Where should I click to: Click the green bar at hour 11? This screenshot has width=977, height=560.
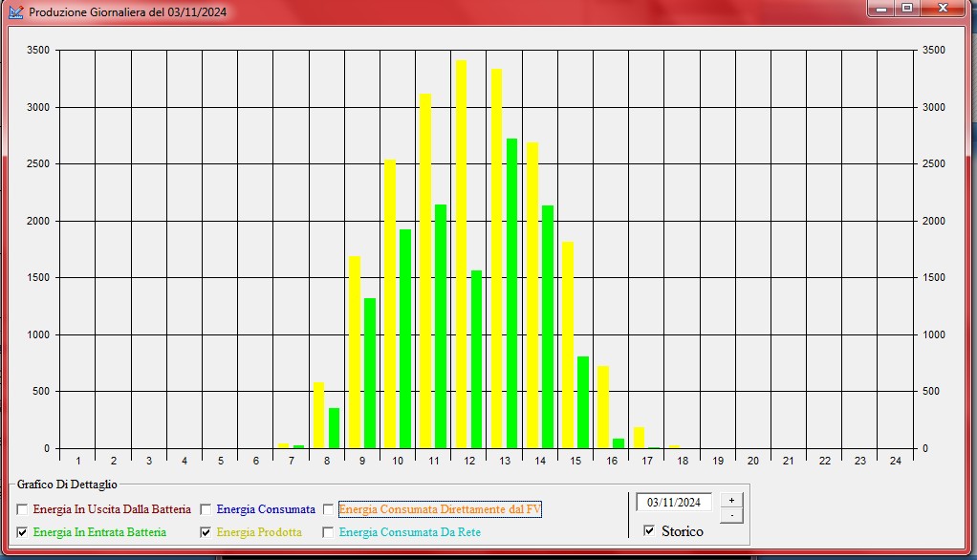(441, 326)
